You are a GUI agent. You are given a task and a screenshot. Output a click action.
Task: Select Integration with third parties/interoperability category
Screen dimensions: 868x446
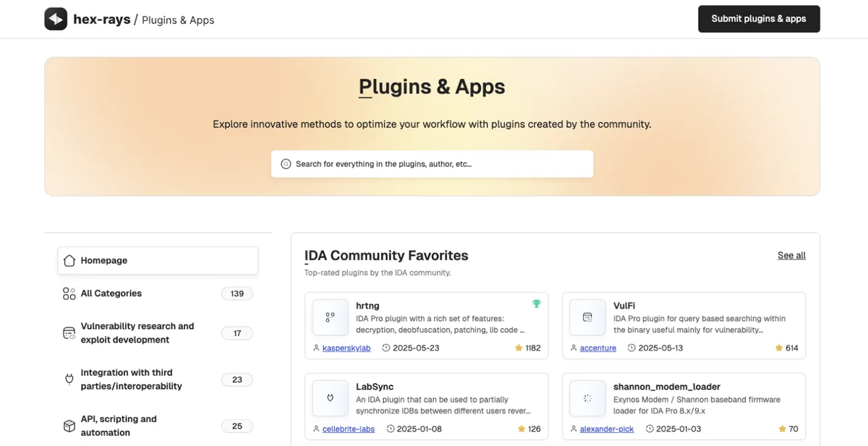click(x=158, y=379)
